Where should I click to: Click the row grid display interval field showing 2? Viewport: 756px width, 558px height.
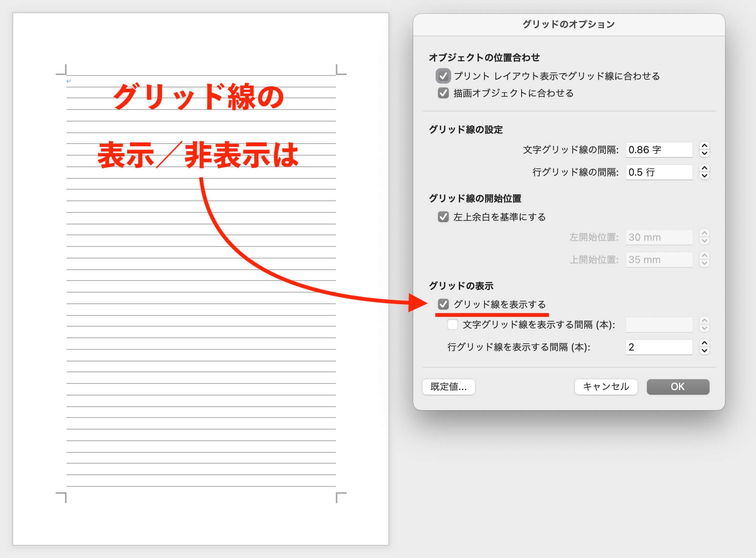pos(659,347)
